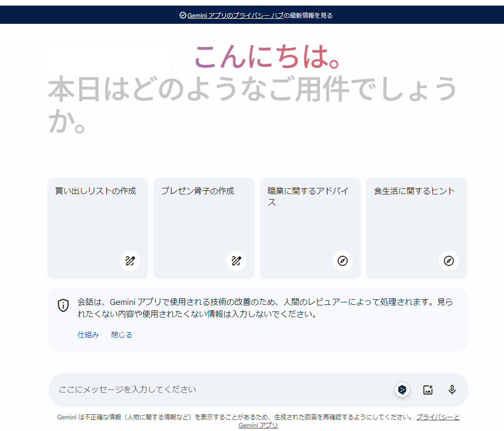
Task: Choose the 職業に関するアドバイス suggestion card
Action: click(310, 228)
